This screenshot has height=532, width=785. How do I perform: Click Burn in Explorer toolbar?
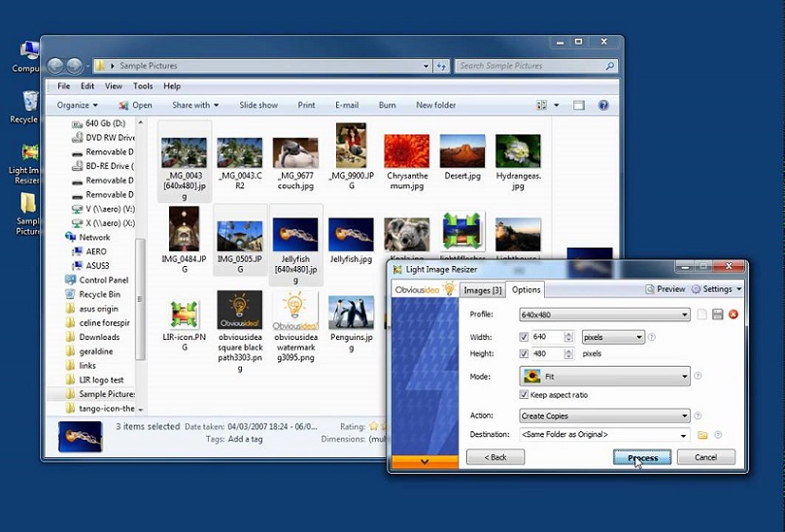click(387, 105)
